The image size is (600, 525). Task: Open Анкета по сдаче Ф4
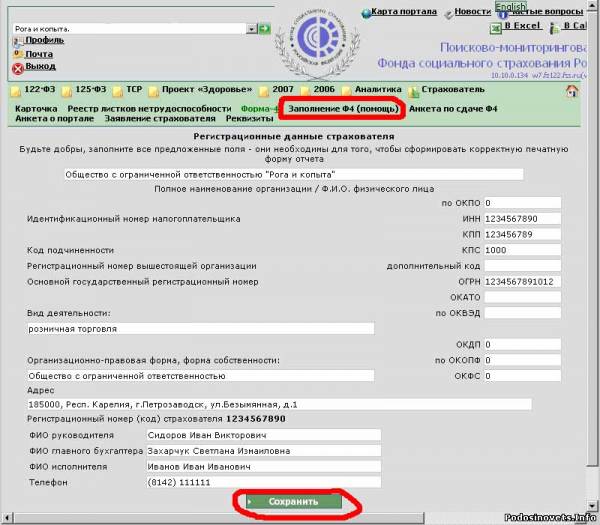(453, 109)
